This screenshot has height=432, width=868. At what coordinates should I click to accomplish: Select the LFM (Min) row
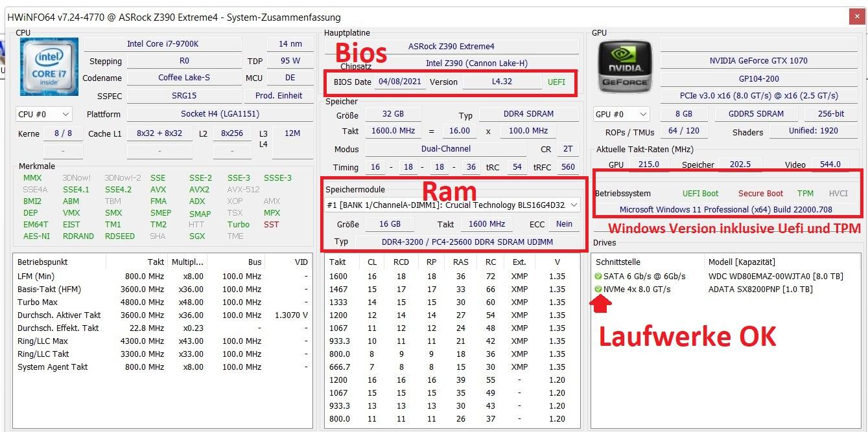[162, 277]
